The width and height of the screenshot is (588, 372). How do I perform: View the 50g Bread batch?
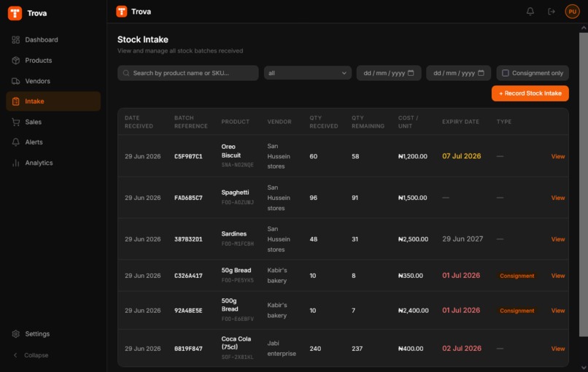[x=557, y=276]
